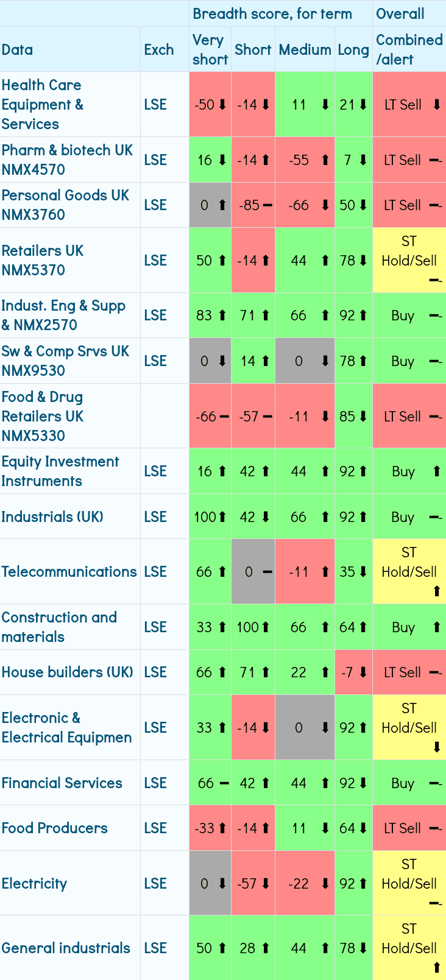Select the House builders (UK) row link

67,672
